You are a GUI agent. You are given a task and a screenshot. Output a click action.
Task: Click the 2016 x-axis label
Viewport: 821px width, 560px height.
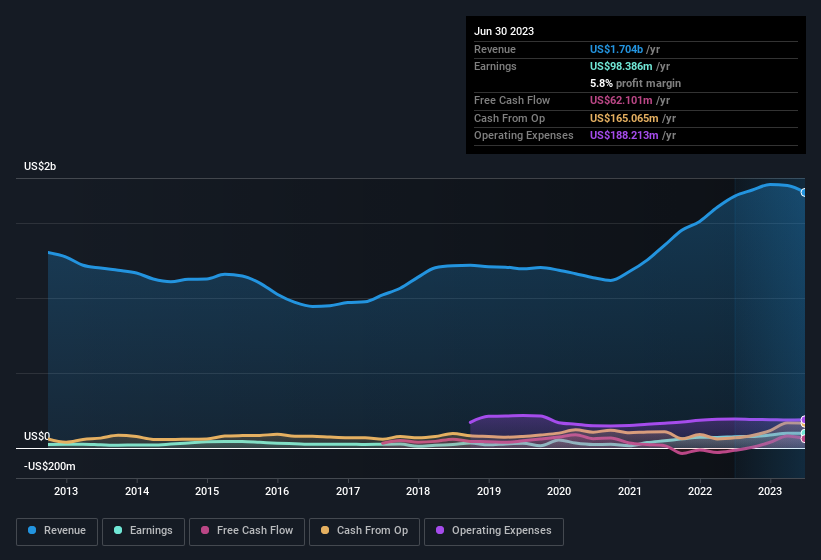click(277, 491)
